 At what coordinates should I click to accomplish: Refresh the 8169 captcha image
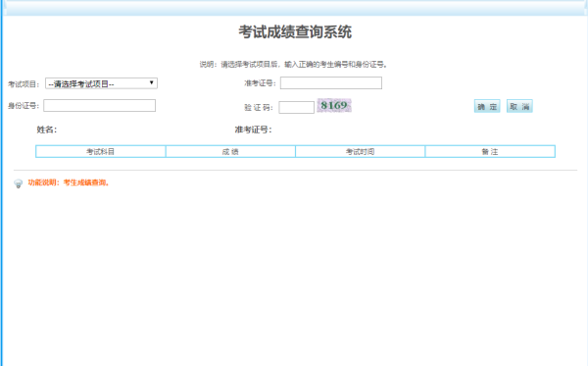pos(334,105)
